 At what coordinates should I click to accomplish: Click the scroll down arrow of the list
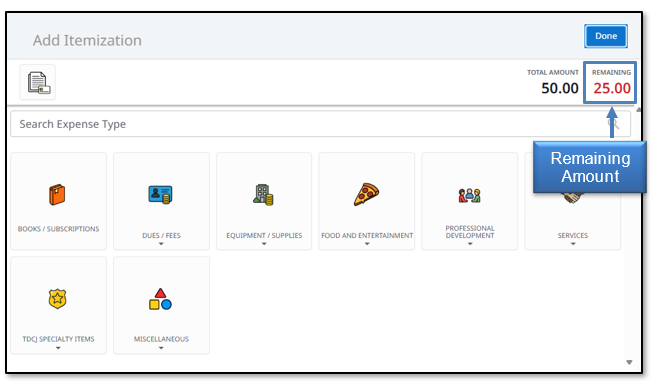click(629, 362)
